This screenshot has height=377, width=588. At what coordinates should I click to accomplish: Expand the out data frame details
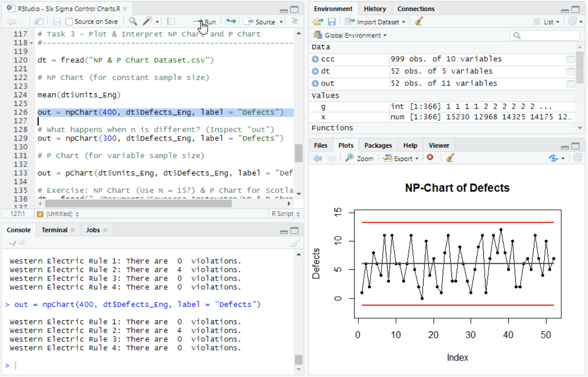(315, 83)
